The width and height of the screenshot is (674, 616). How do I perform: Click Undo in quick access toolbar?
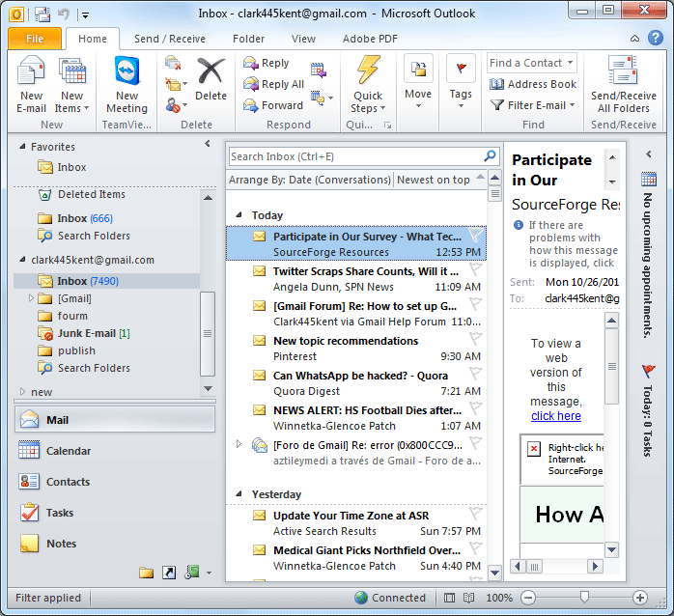pos(64,14)
